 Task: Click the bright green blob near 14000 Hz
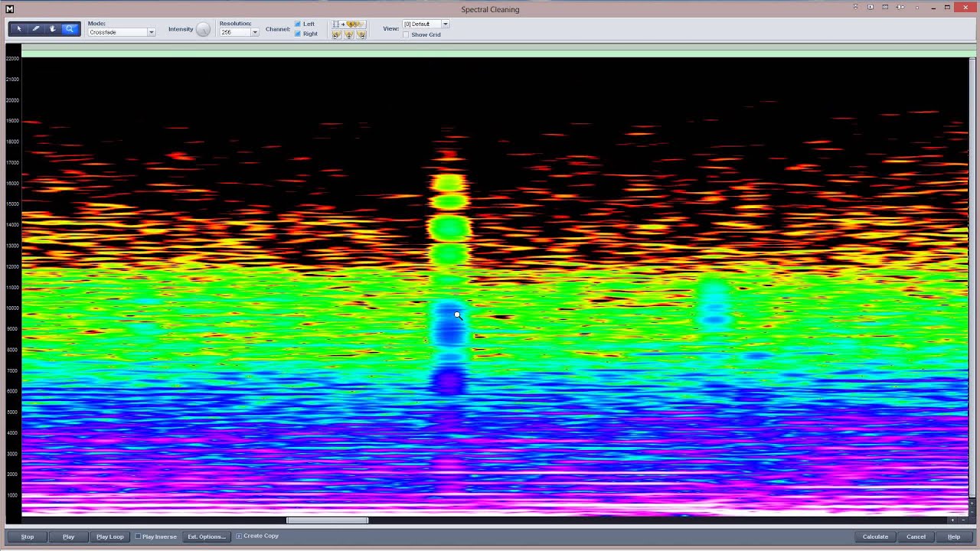[449, 227]
